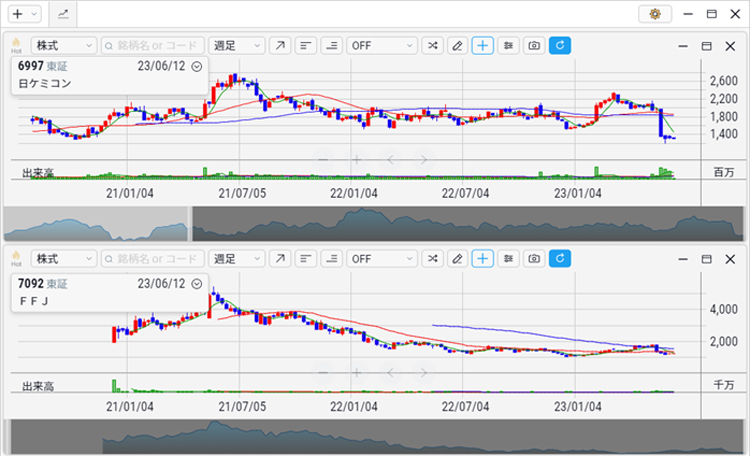This screenshot has height=456, width=750.
Task: Open the 週足 timeframe dropdown in top chart
Action: (x=237, y=46)
